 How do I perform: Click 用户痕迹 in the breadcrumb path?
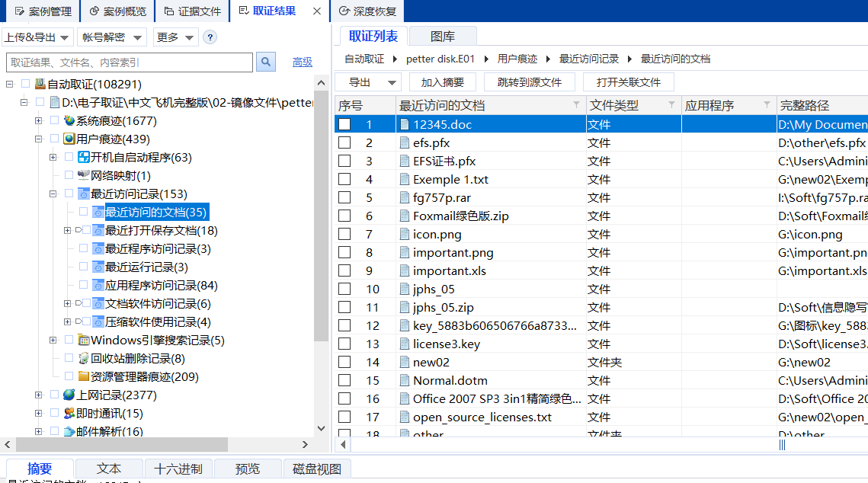click(x=517, y=59)
